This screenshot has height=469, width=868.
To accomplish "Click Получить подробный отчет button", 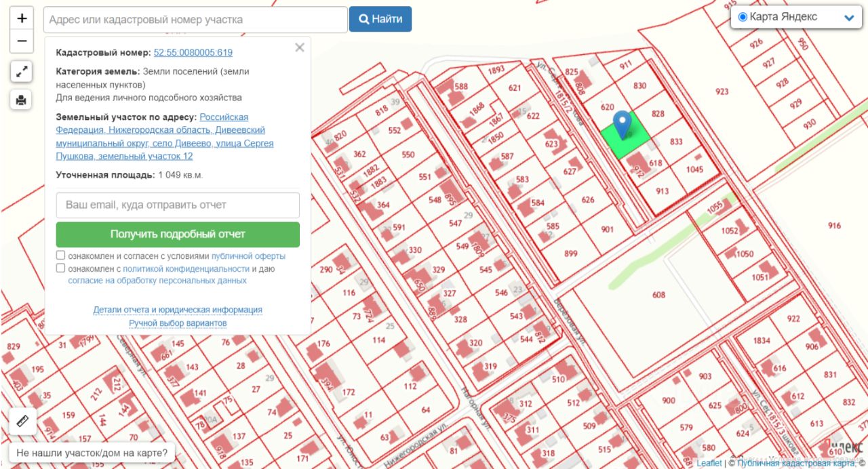I will 178,234.
